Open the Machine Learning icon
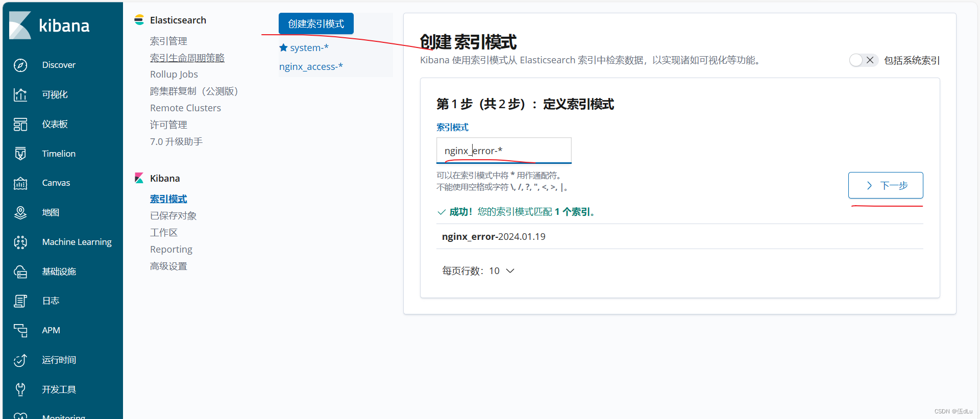Viewport: 980px width, 419px height. click(x=20, y=242)
